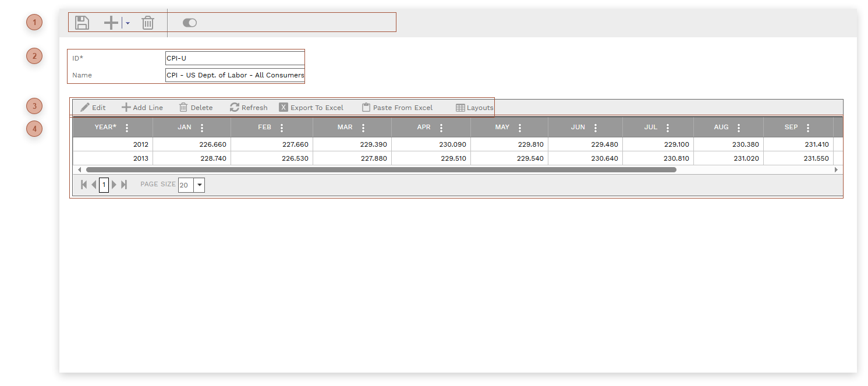Go to the first page of grid

(x=84, y=185)
